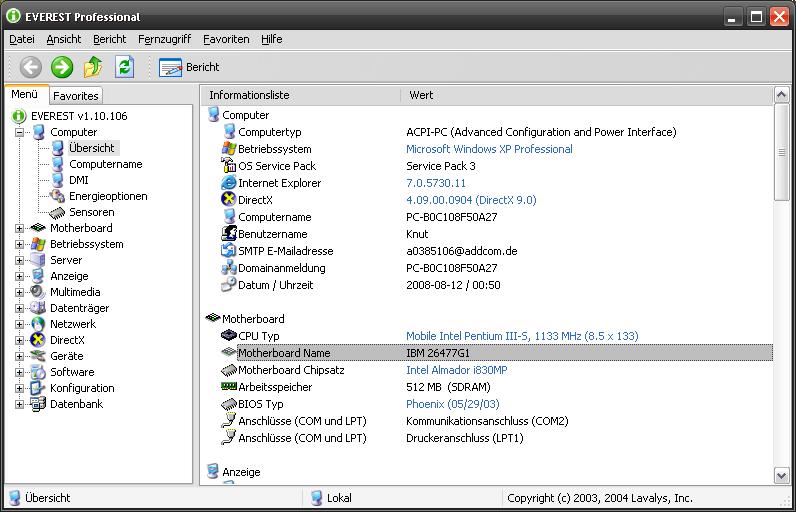Image resolution: width=796 pixels, height=512 pixels.
Task: Open the Hilfe menu
Action: click(272, 39)
